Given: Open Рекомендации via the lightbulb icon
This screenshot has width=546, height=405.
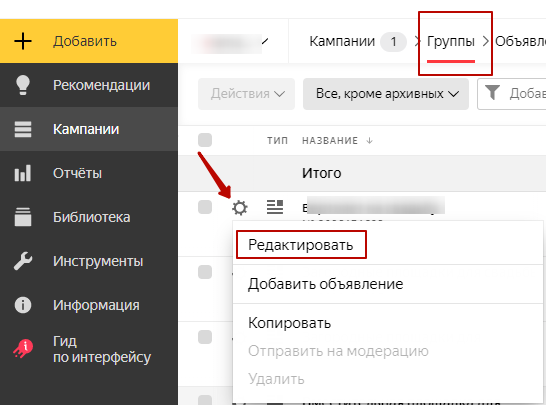Looking at the screenshot, I should point(23,85).
